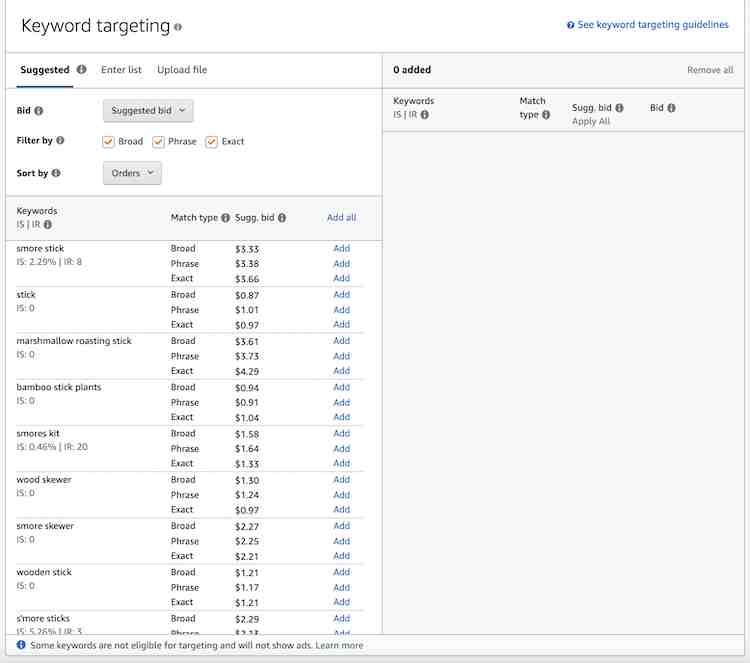The width and height of the screenshot is (750, 663).
Task: Click the IS | IR info icon in the added panel
Action: [x=424, y=114]
